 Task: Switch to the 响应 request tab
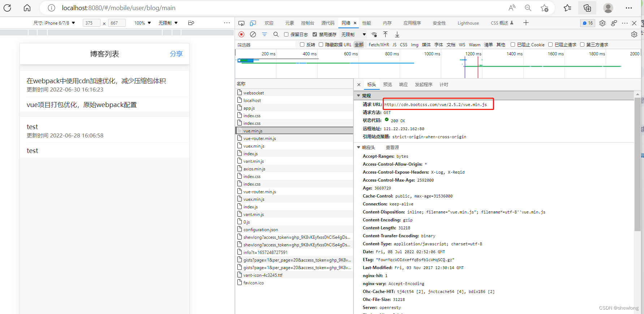tap(403, 85)
